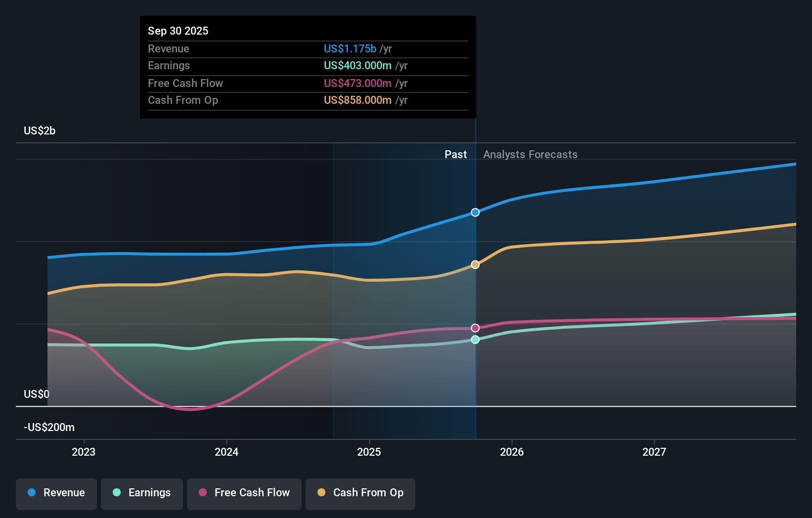The height and width of the screenshot is (518, 812).
Task: Click the orange Cash From Op legend dot
Action: (x=321, y=493)
